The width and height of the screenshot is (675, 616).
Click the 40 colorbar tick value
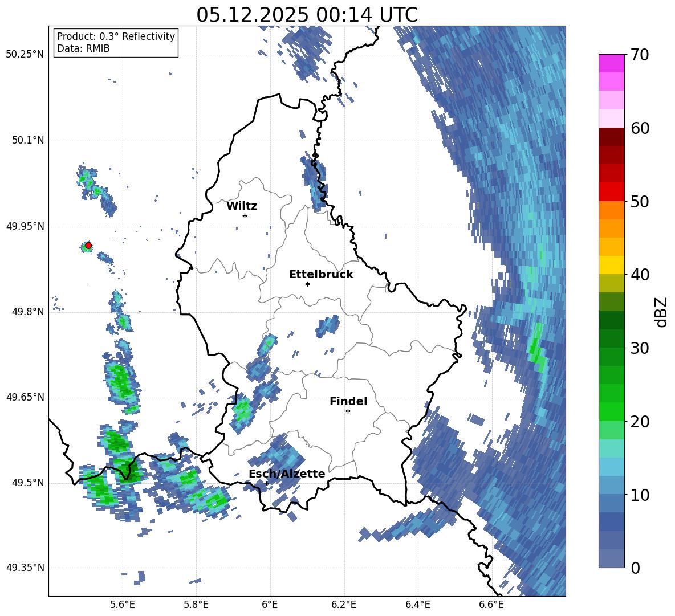(x=640, y=275)
